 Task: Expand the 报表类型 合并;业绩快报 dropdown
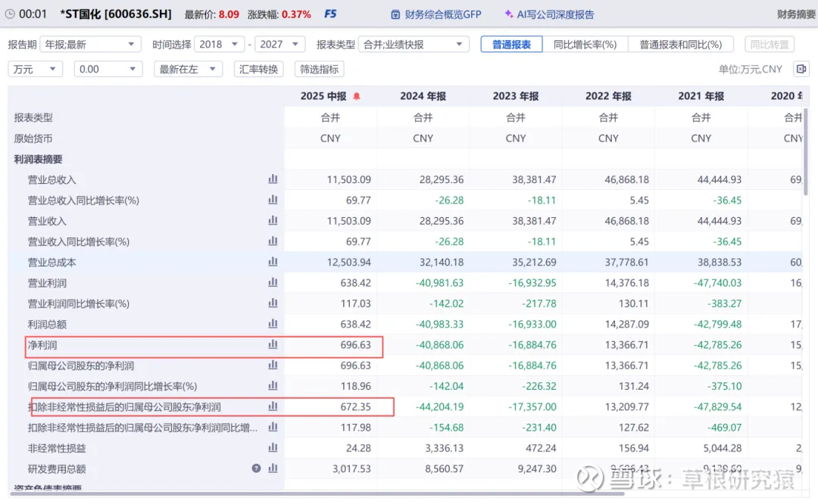pos(414,45)
